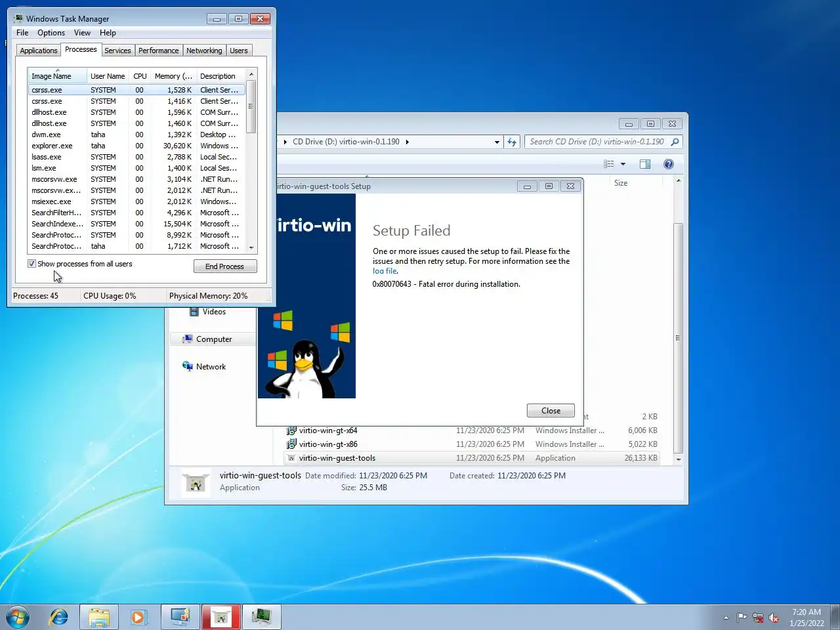840x630 pixels.
Task: Open Windows Explorer taskbar icon
Action: [x=99, y=617]
